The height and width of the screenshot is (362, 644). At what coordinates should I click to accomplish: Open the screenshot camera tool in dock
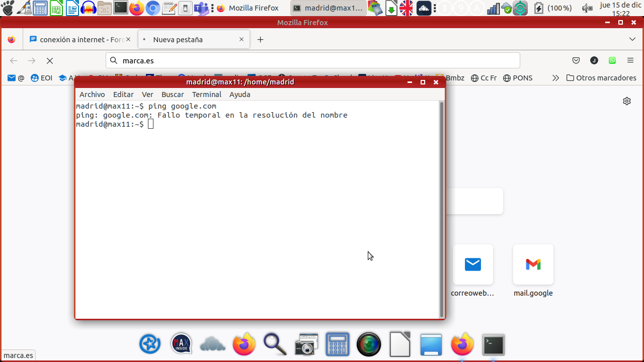[306, 345]
